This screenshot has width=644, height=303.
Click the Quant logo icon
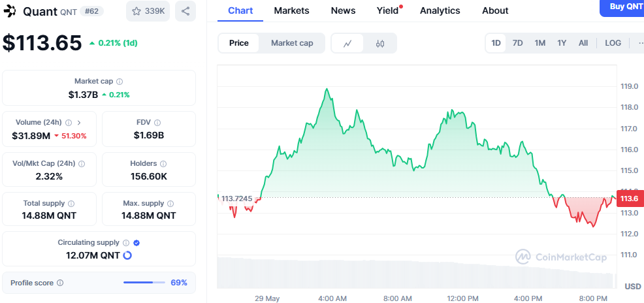[9, 11]
